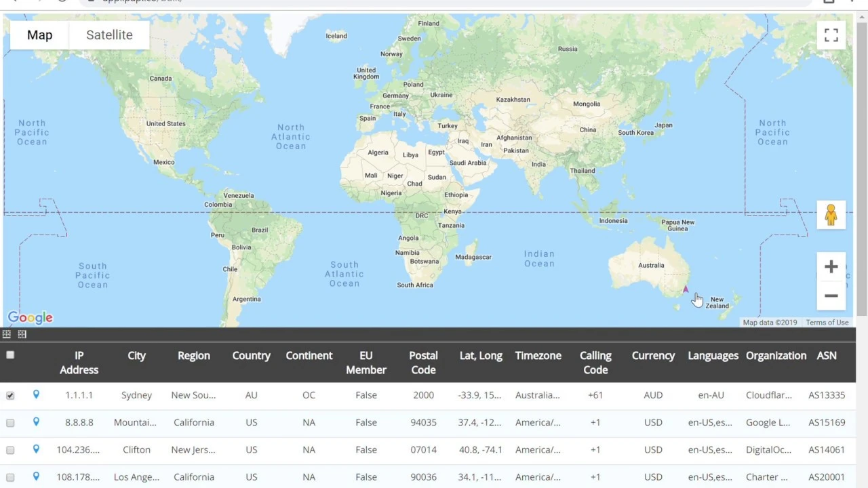Screen dimensions: 868x488
Task: Click postal code 90036
Action: point(423,477)
